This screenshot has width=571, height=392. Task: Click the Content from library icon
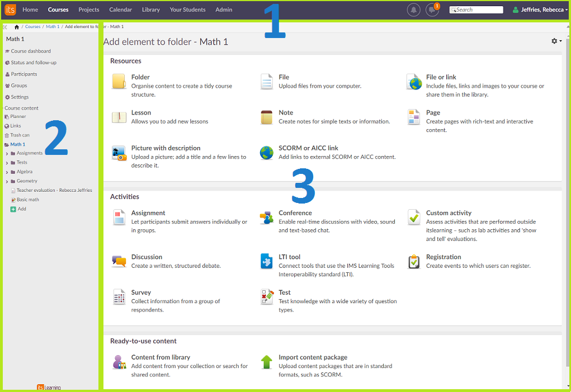pyautogui.click(x=119, y=362)
